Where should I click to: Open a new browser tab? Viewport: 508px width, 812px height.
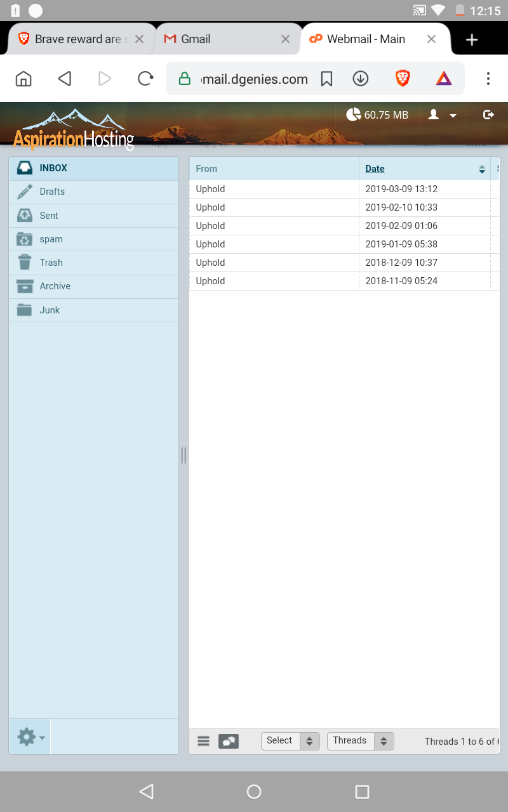click(x=472, y=40)
